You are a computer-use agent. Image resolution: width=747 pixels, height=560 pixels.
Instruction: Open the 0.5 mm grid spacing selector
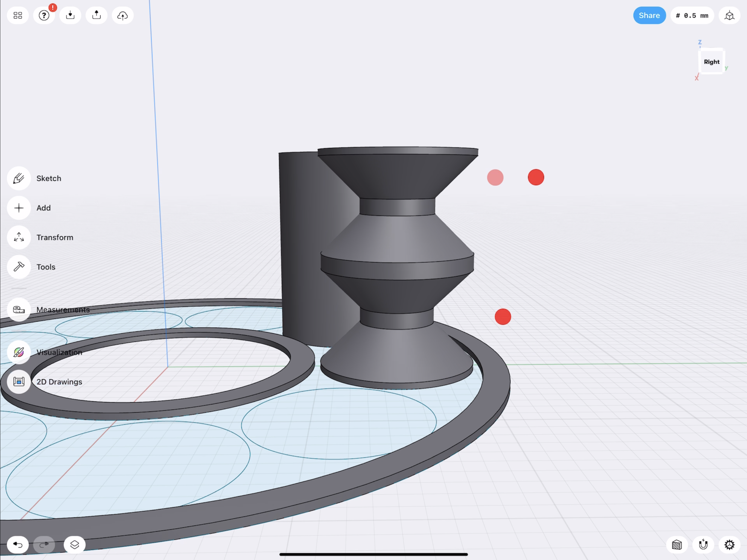pyautogui.click(x=692, y=15)
